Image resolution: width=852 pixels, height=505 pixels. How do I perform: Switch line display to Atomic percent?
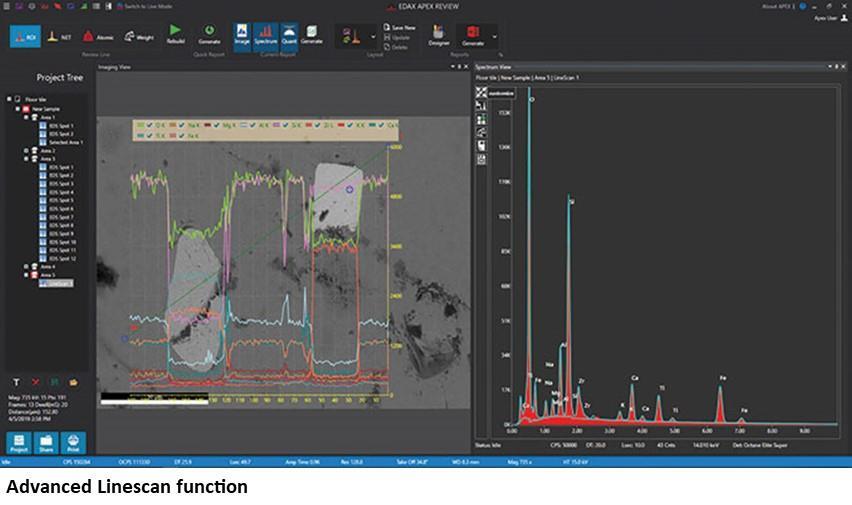tap(98, 37)
